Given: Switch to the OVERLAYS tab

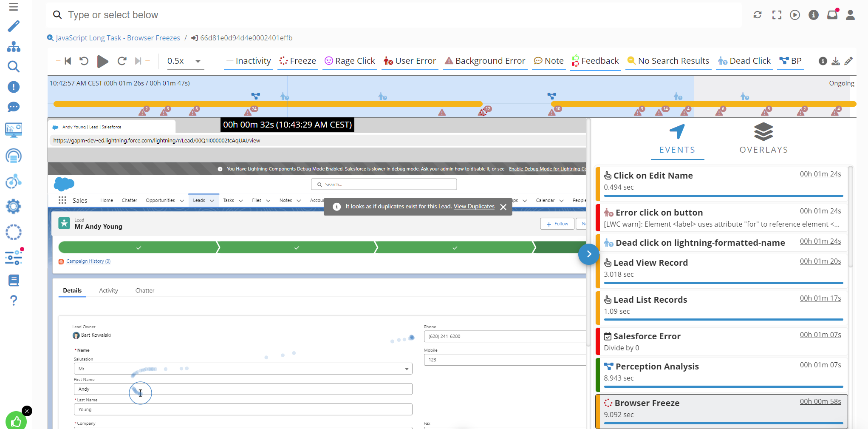Looking at the screenshot, I should coord(763,140).
